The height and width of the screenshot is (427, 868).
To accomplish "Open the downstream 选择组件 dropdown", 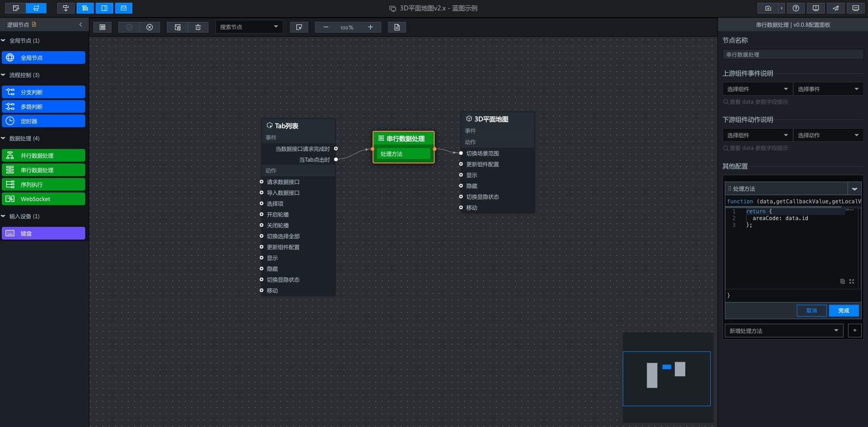I will click(x=757, y=135).
